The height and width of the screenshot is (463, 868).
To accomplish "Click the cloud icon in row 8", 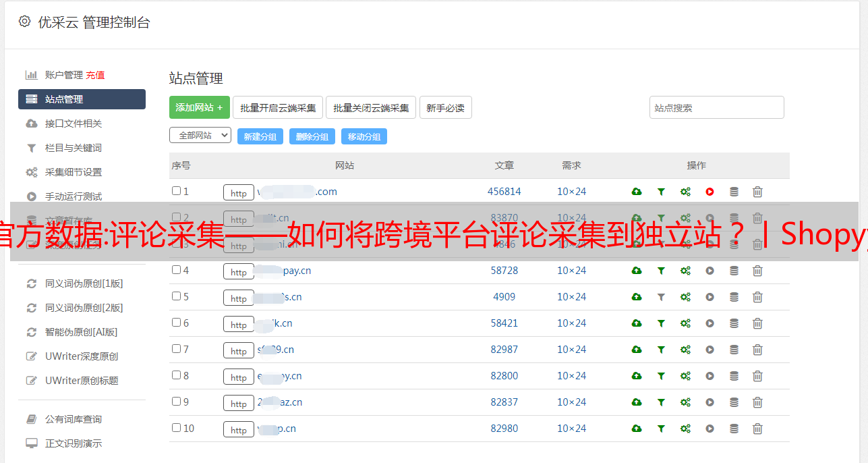I will (x=637, y=376).
